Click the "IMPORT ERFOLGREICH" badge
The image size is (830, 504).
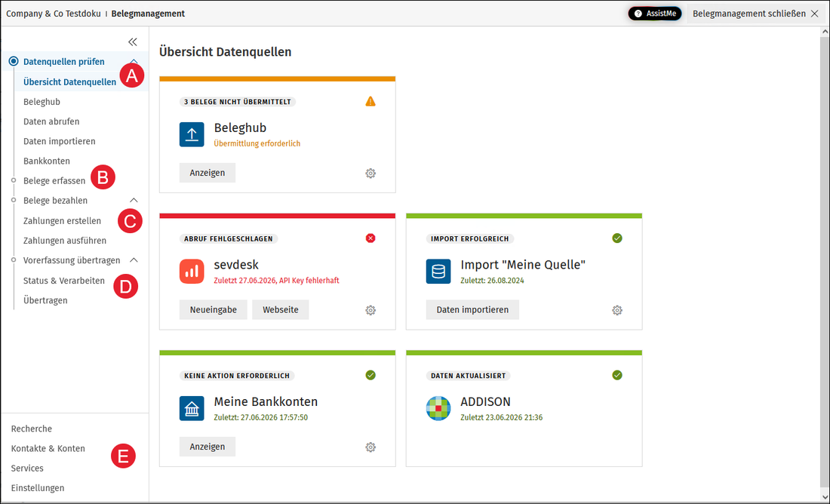tap(469, 238)
